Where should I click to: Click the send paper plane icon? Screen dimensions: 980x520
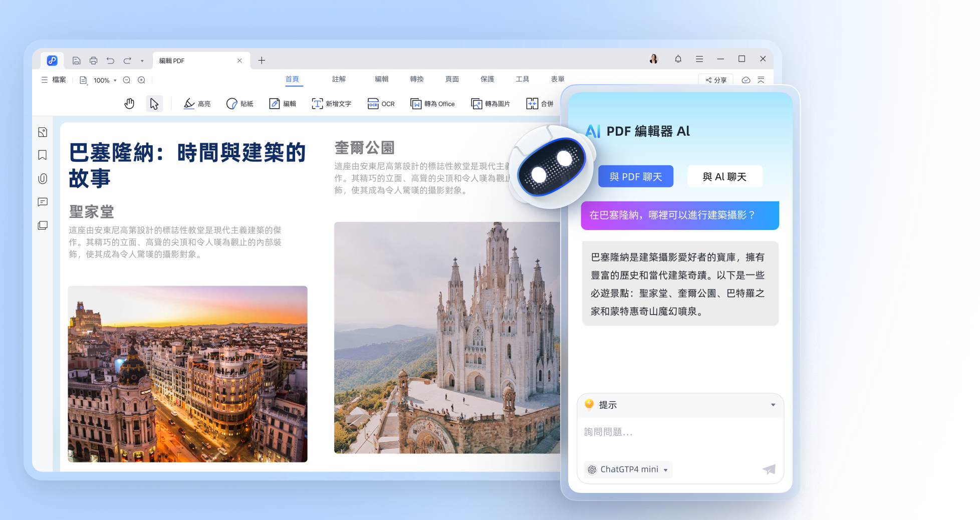point(769,469)
